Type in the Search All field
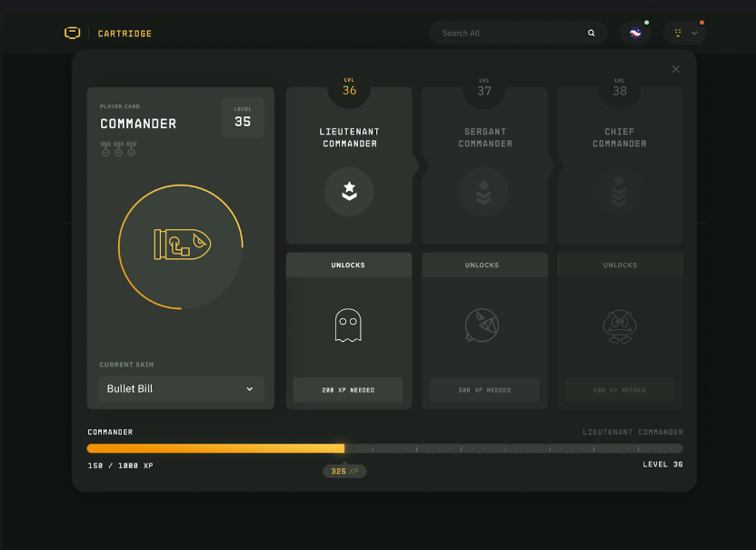Screen dimensions: 756x550 [x=509, y=33]
